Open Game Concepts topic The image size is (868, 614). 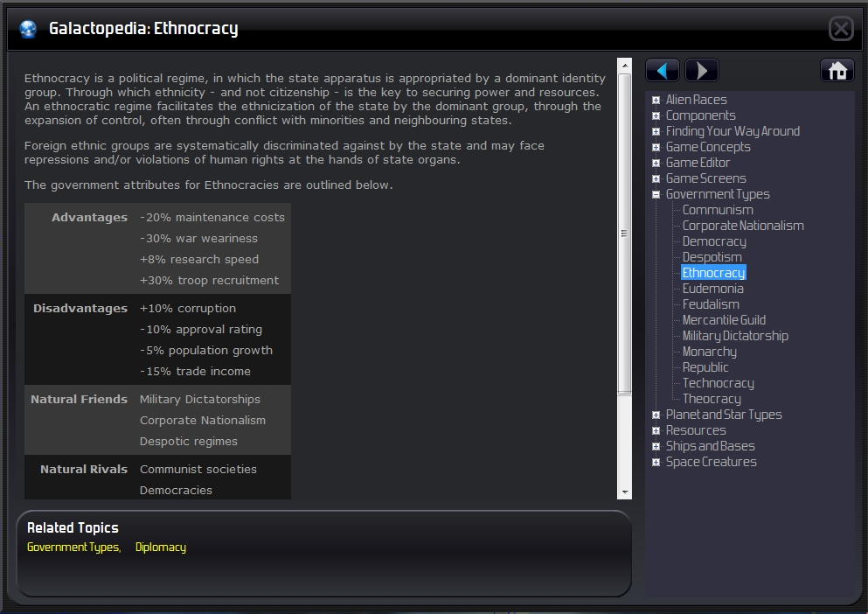pos(708,147)
